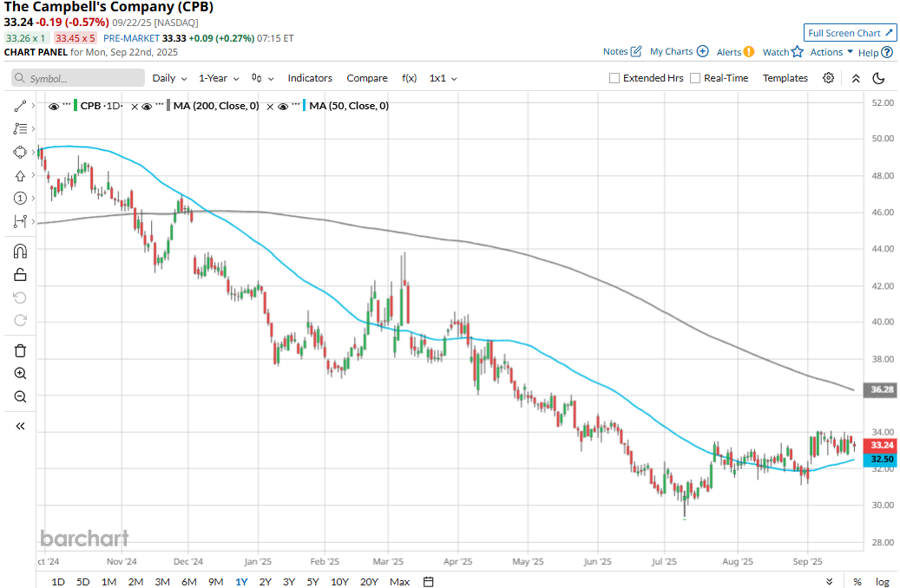The width and height of the screenshot is (900, 588).
Task: Click the 36.28 MA 200 value label
Action: pos(881,389)
